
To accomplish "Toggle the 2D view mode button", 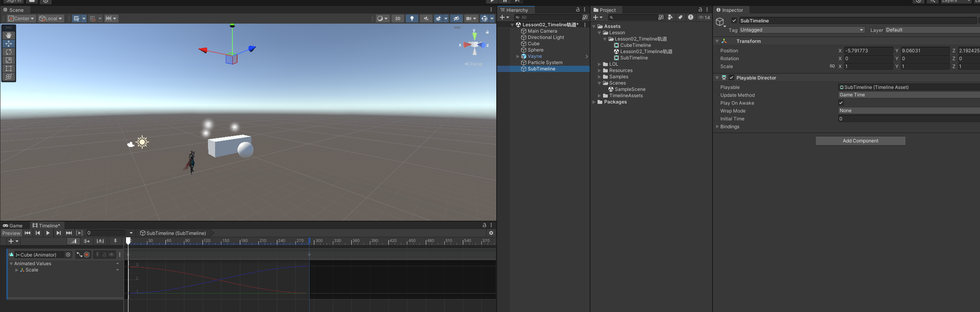I will 398,18.
